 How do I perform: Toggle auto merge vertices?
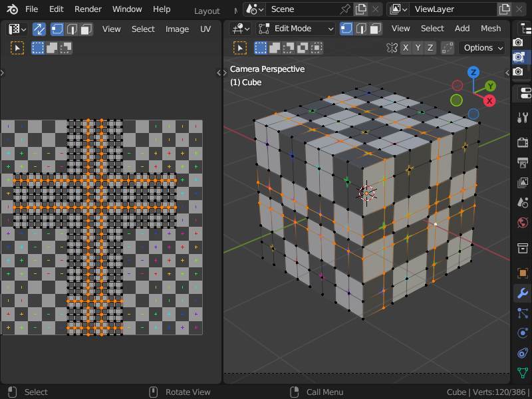448,48
